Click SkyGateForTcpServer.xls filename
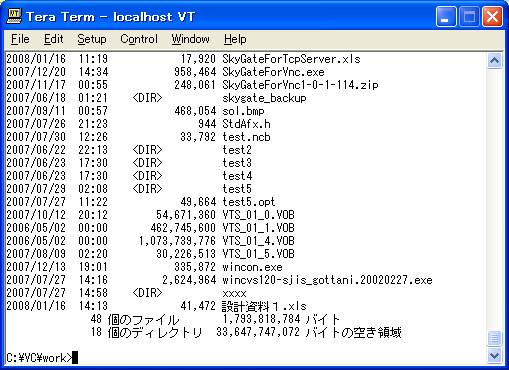This screenshot has width=509, height=370. [x=291, y=59]
